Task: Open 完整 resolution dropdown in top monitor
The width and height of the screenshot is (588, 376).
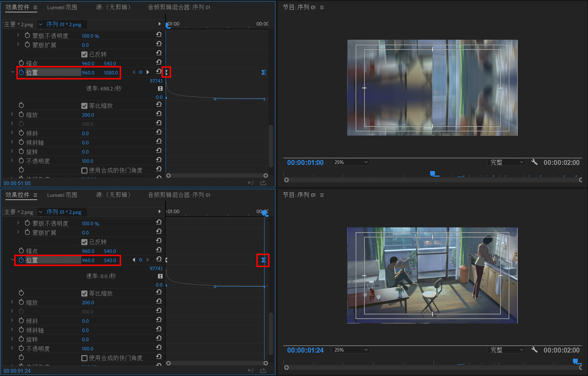Action: coord(506,162)
